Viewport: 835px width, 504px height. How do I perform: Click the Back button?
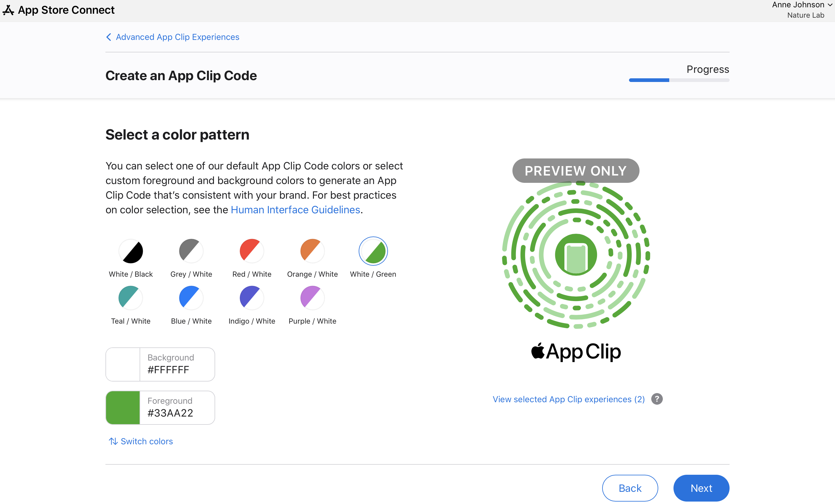tap(630, 487)
